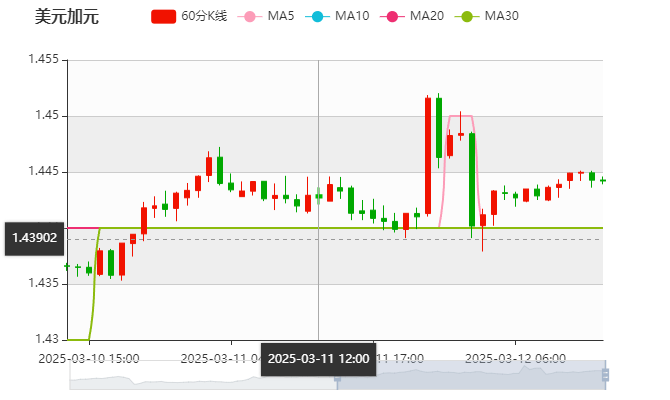Click the unselected left zoom slider area

pos(203,375)
